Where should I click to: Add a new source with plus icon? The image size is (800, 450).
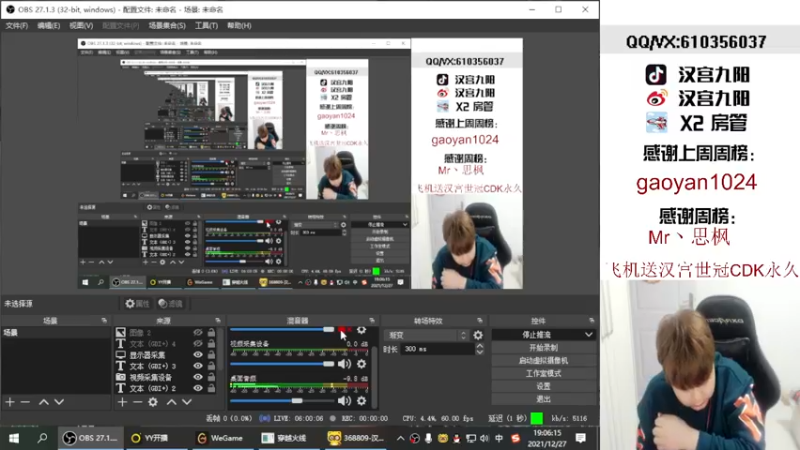(x=122, y=402)
